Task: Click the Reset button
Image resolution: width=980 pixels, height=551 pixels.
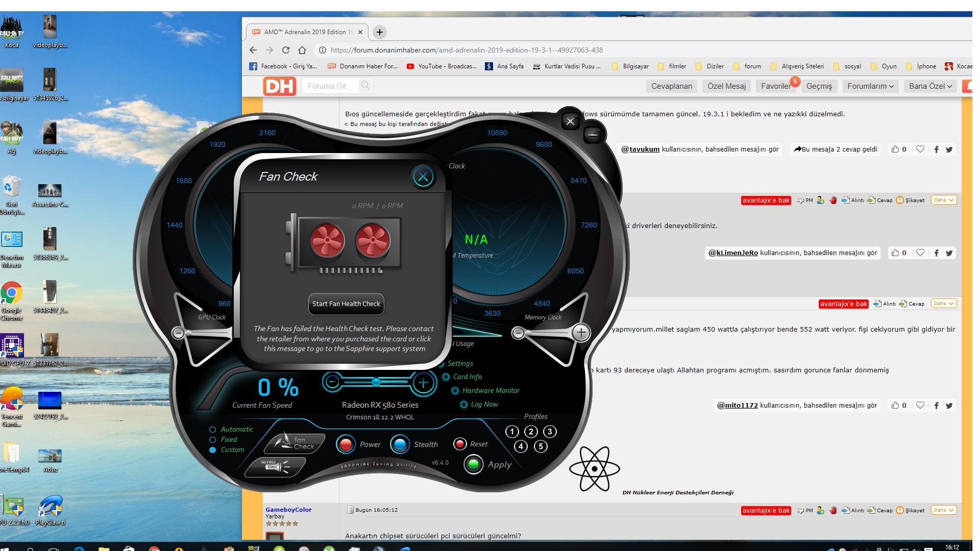Action: click(460, 444)
